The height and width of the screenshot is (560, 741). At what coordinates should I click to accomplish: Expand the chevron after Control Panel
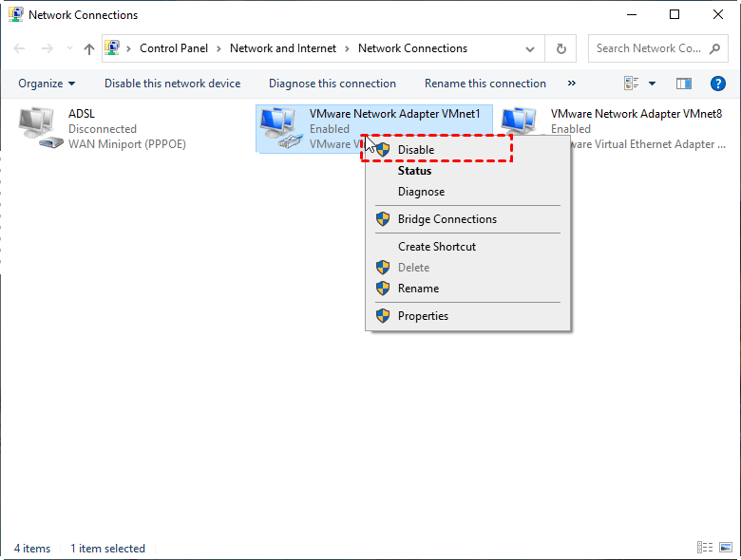tap(218, 48)
